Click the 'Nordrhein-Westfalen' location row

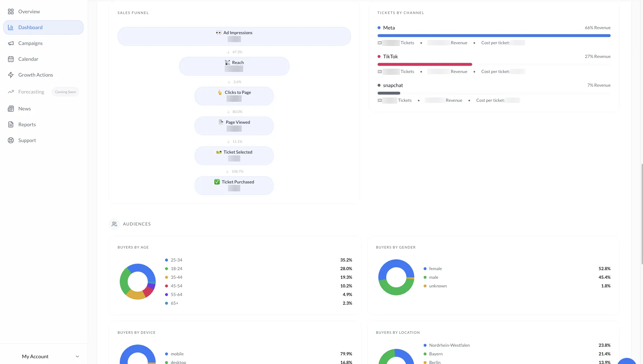[517, 345]
